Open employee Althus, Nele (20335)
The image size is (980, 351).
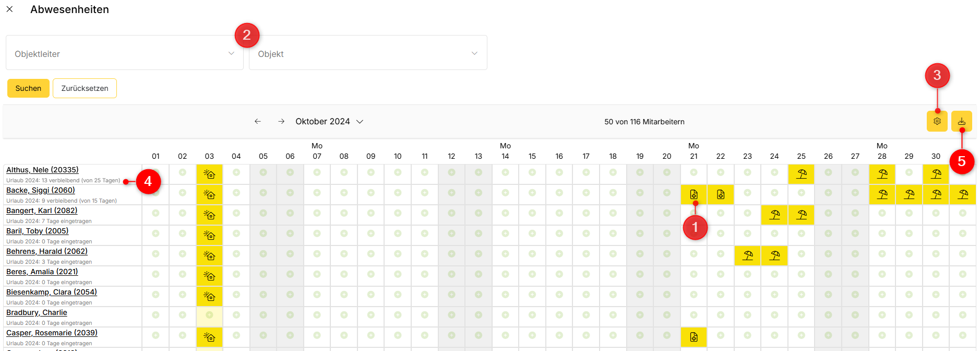click(42, 170)
